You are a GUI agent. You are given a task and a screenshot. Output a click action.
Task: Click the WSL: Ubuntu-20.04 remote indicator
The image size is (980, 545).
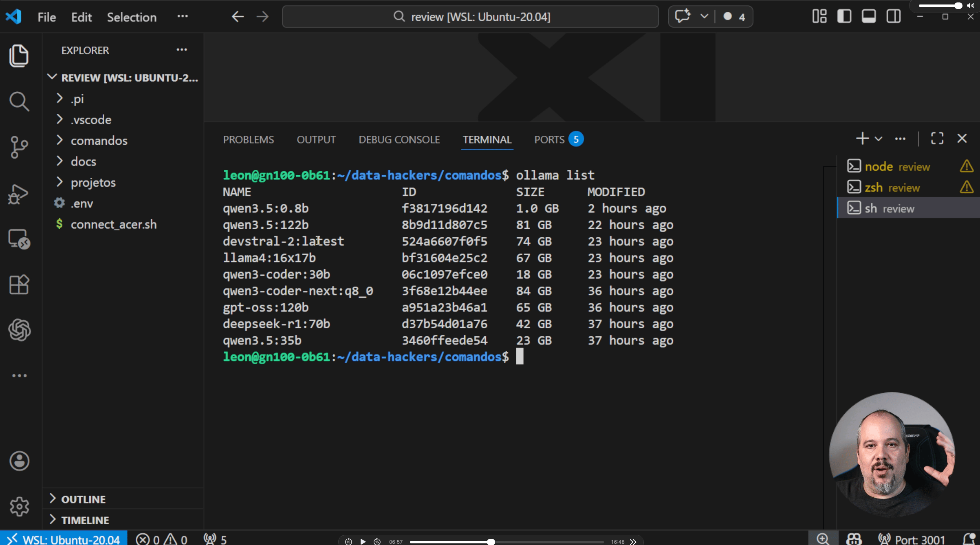(64, 539)
